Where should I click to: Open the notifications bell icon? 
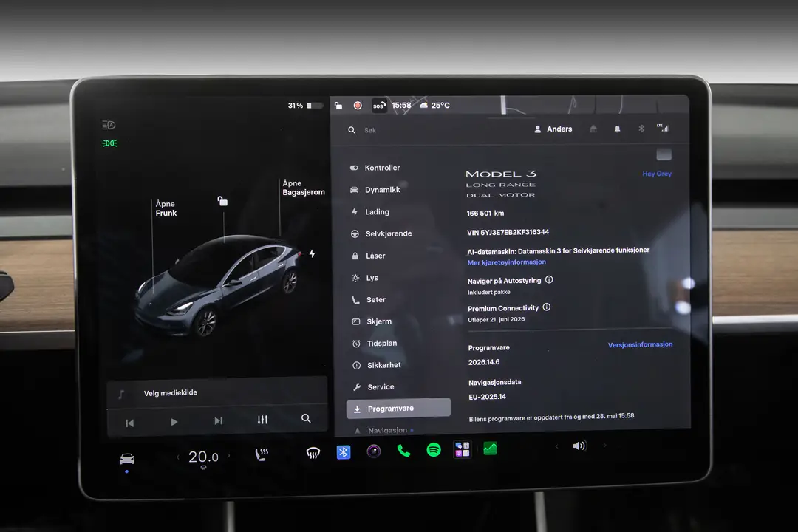pyautogui.click(x=617, y=129)
